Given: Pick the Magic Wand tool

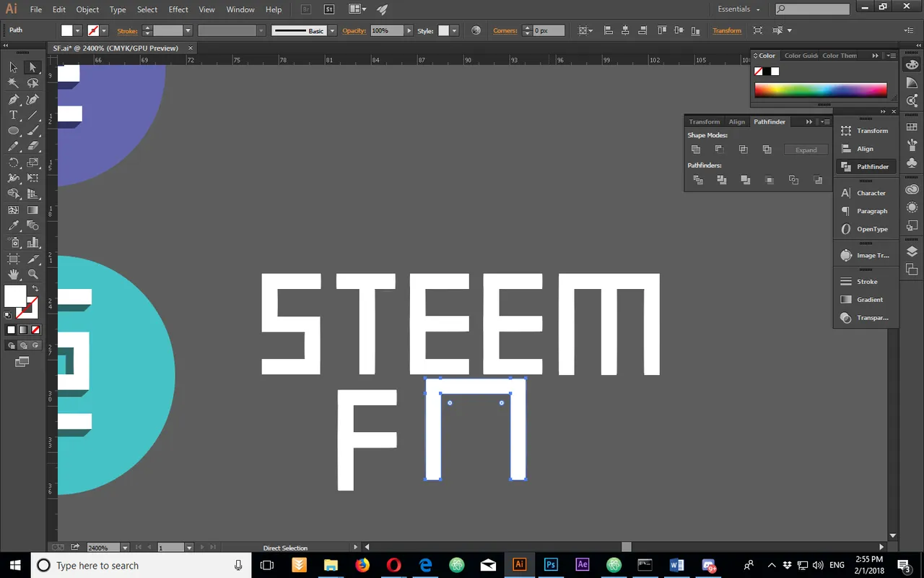Looking at the screenshot, I should point(13,83).
